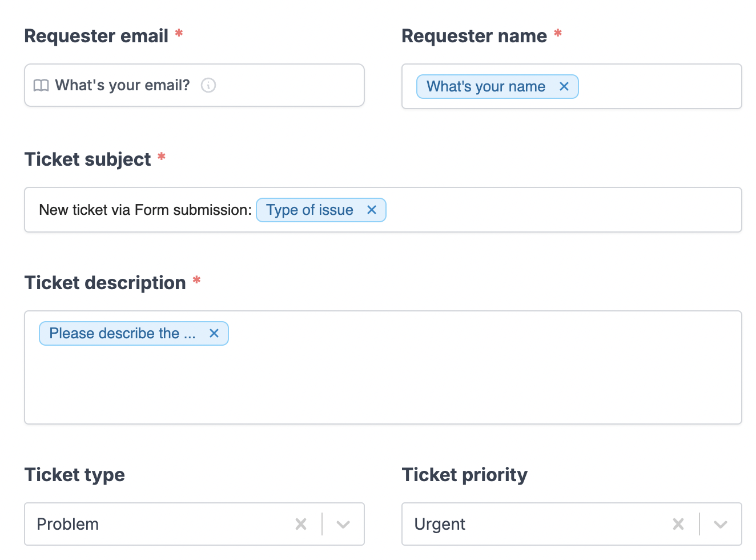Click the "Ticket subject" field label
756x560 pixels.
89,159
